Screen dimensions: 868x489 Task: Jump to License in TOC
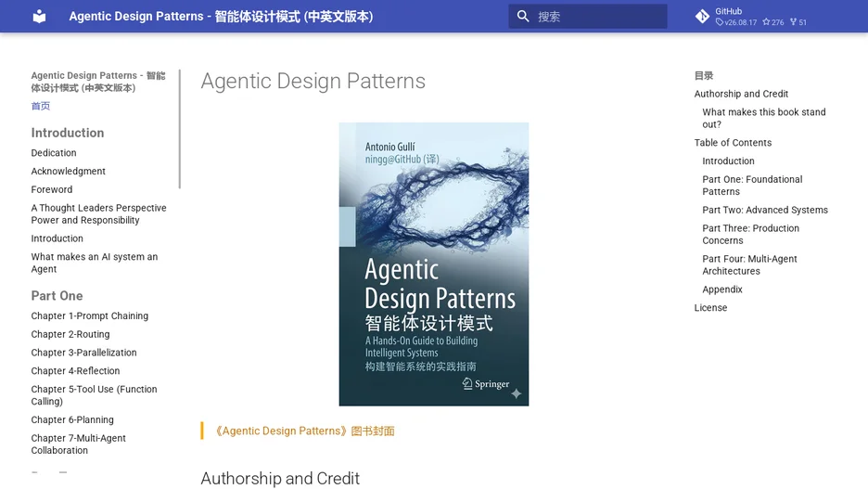pos(710,307)
